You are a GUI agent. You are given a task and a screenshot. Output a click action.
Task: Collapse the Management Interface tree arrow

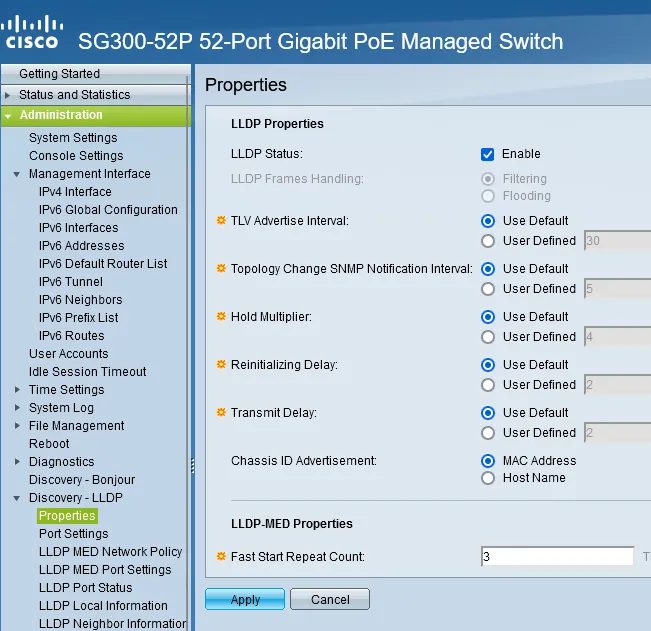[17, 174]
